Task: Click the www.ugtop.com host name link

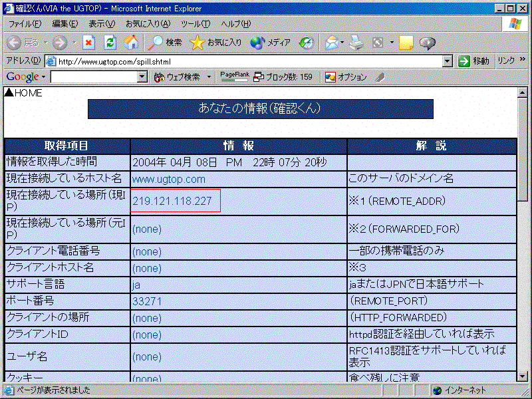Action: pyautogui.click(x=168, y=180)
